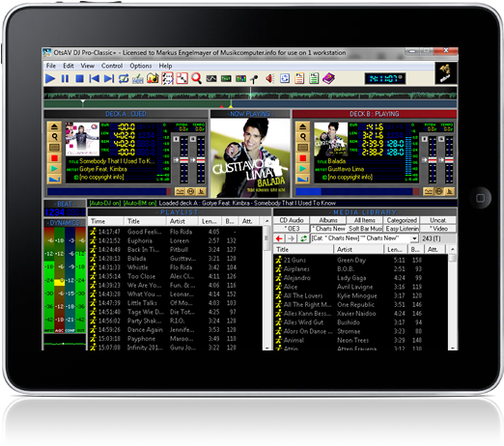Select the Uncat. library tab
Image resolution: width=504 pixels, height=446 pixels.
(438, 220)
